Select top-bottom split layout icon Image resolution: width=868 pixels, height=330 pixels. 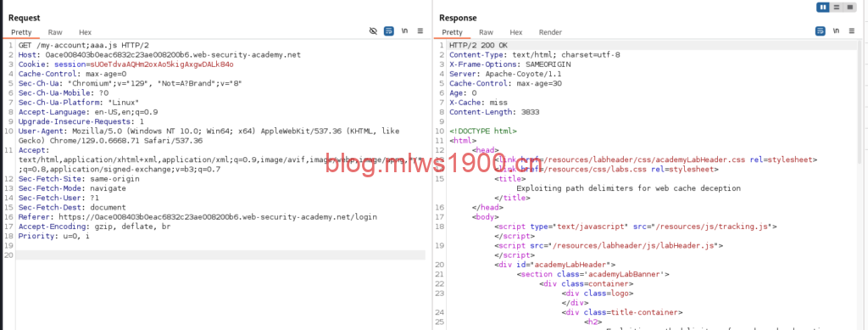click(837, 7)
